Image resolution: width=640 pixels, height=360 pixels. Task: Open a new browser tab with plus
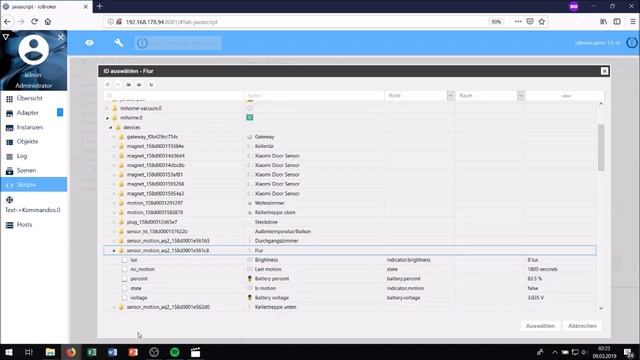point(100,7)
